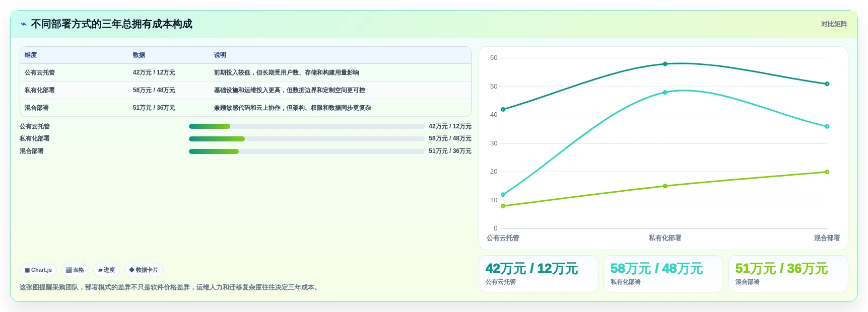The image size is (868, 312).
Task: Click x-axis label 混合部署
Action: (x=827, y=238)
